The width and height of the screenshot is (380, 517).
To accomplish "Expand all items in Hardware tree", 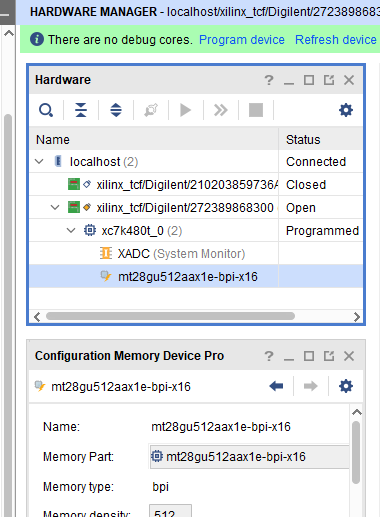I will 116,110.
